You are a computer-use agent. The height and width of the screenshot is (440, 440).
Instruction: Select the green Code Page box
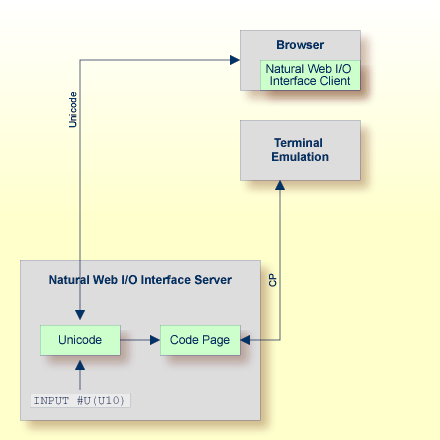200,340
